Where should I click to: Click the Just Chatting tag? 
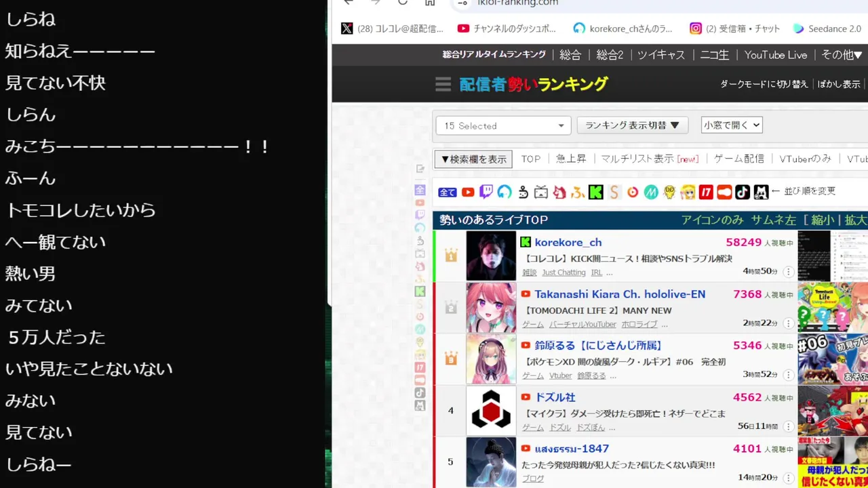tap(564, 272)
